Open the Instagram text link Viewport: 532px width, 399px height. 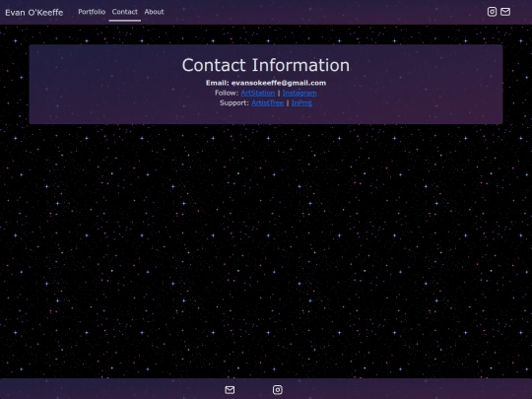tap(299, 93)
